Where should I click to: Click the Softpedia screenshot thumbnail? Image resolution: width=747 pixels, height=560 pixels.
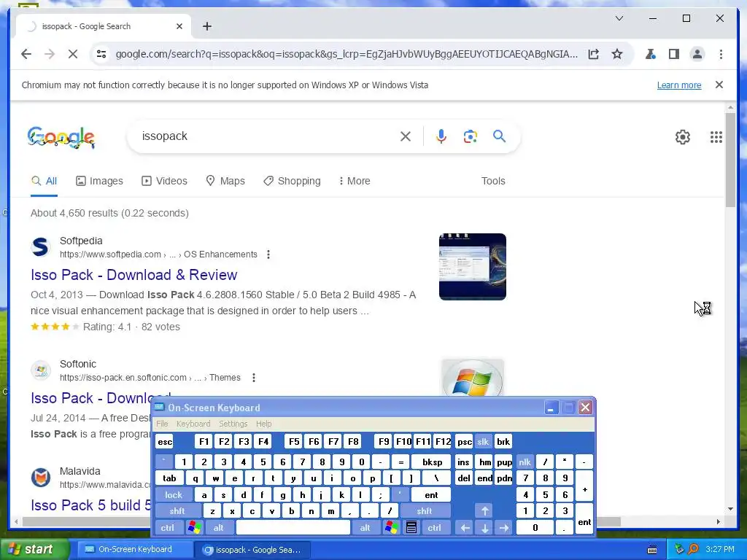tap(473, 267)
